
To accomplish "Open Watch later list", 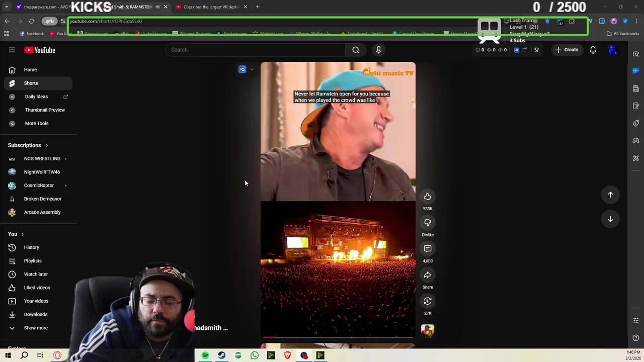I will (38, 274).
